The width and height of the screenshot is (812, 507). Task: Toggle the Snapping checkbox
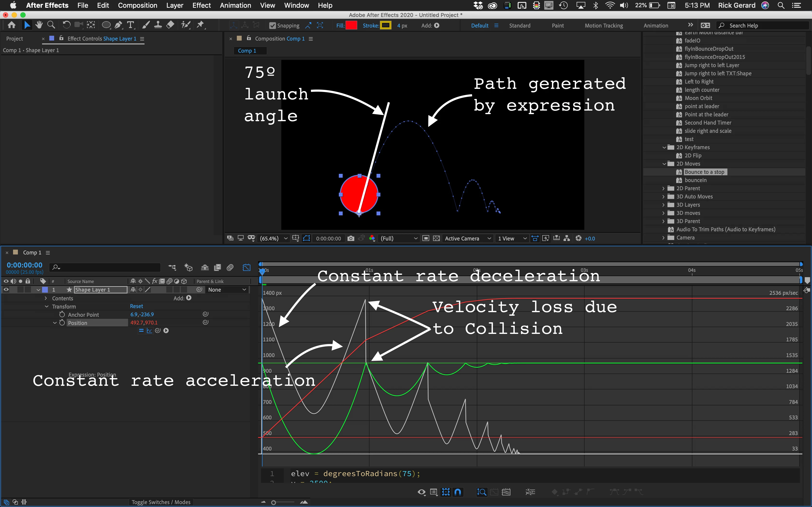pyautogui.click(x=272, y=26)
